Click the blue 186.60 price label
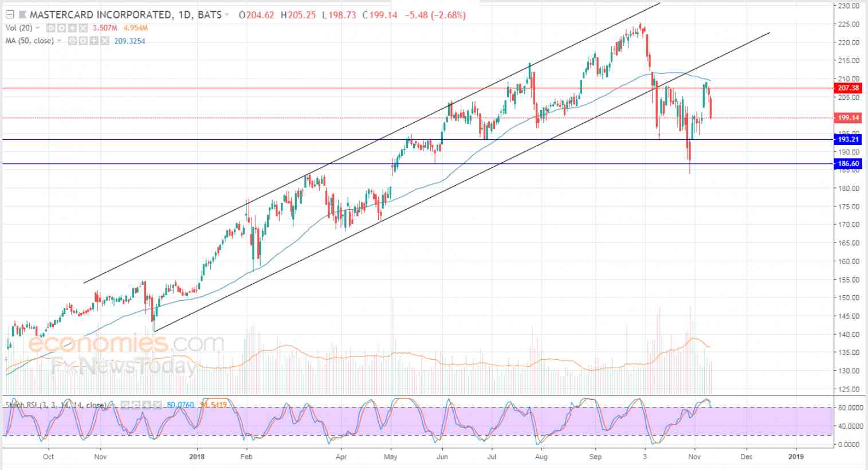 [x=849, y=164]
